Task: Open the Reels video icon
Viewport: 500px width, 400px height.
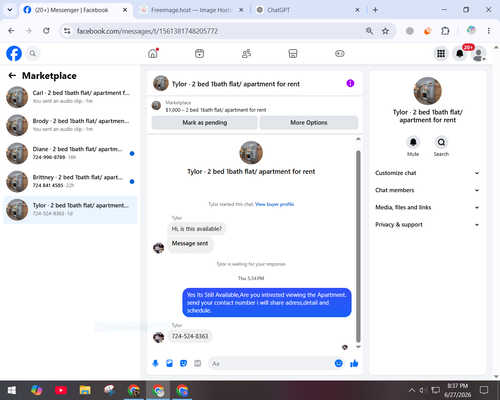Action: (199, 53)
